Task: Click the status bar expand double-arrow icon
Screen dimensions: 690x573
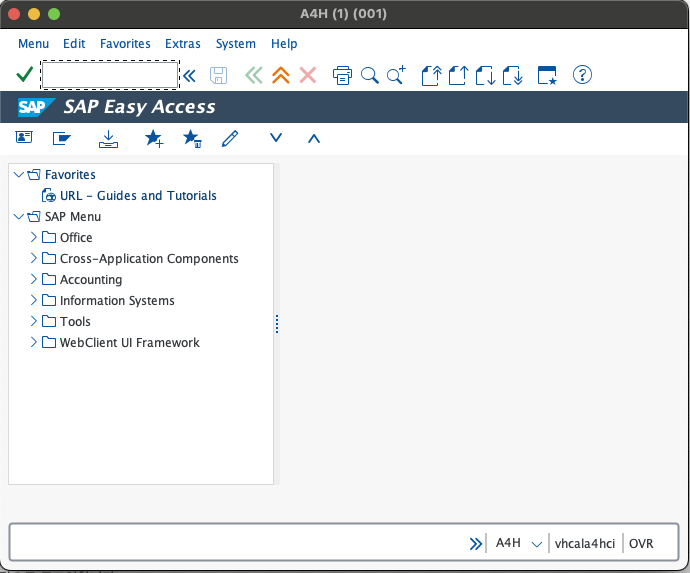Action: click(x=475, y=544)
